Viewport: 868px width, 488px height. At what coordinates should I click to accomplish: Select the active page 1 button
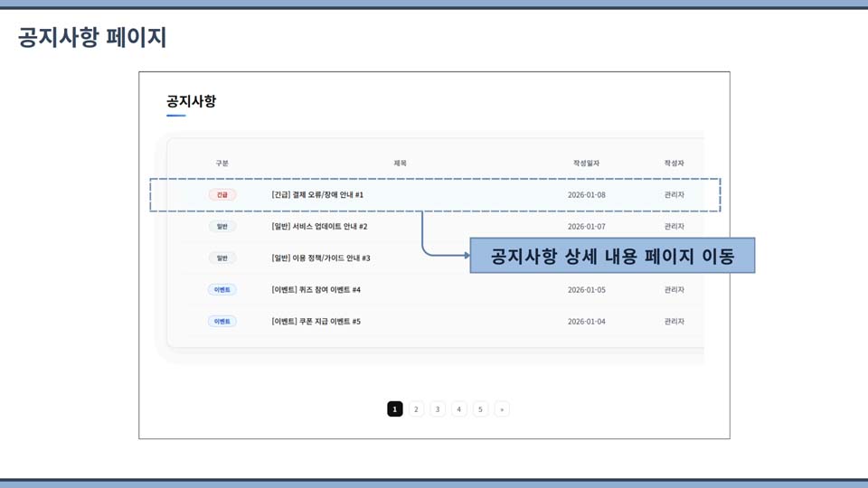coord(395,409)
